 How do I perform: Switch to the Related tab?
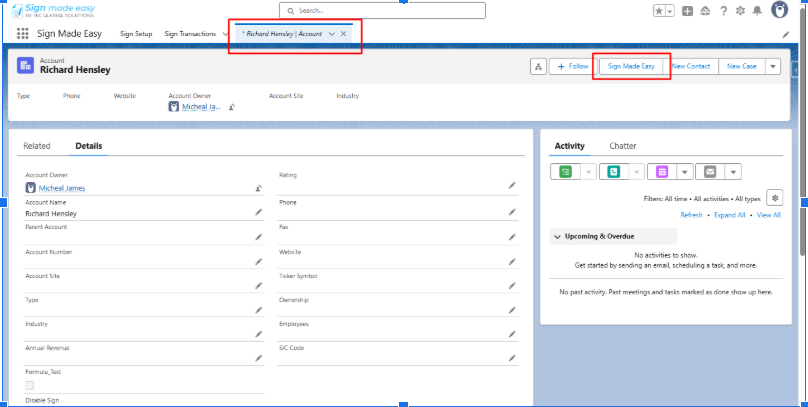coord(37,146)
